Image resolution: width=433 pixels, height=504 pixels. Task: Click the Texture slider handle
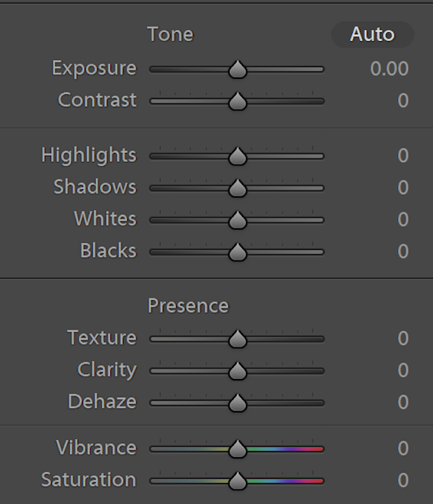[x=237, y=339]
